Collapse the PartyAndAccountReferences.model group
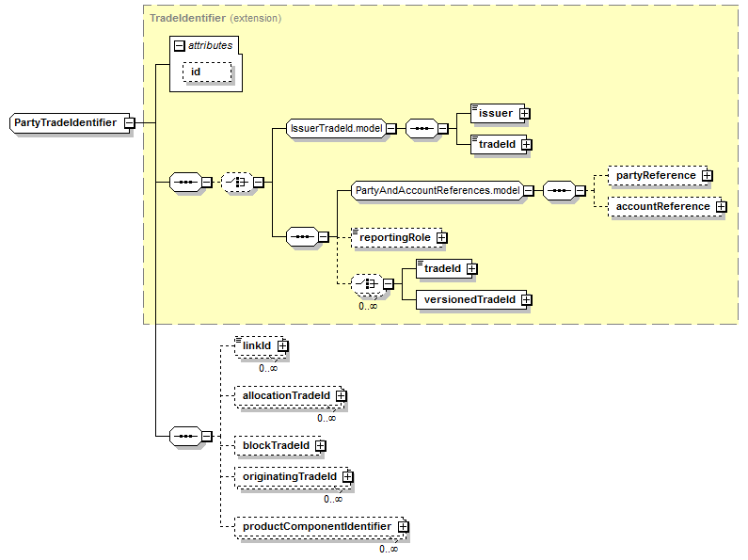This screenshot has height=560, width=748. point(529,191)
